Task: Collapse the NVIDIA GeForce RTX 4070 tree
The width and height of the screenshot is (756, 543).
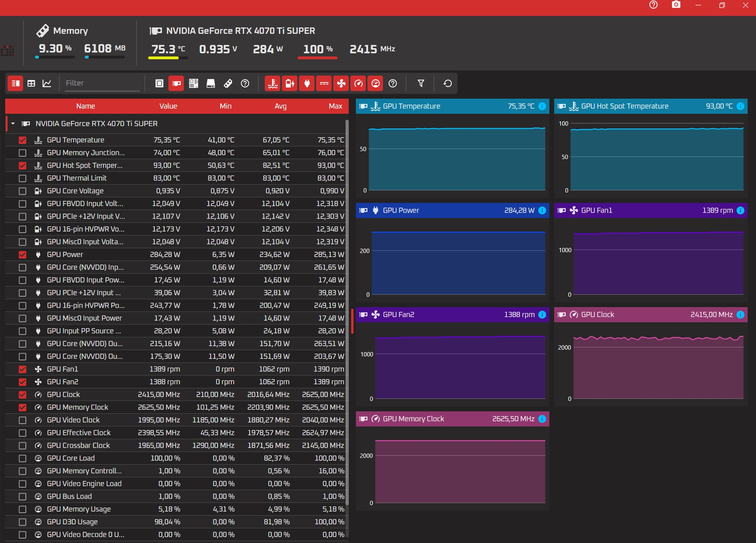Action: (13, 124)
